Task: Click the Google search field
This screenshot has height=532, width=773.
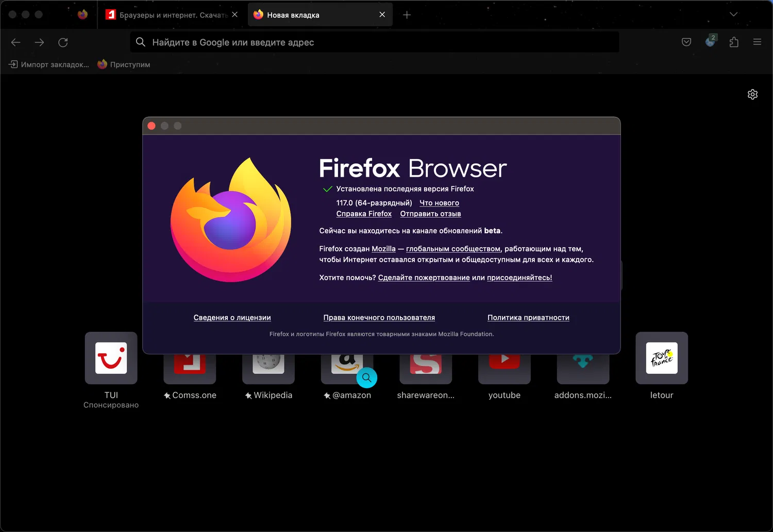Action: click(375, 42)
